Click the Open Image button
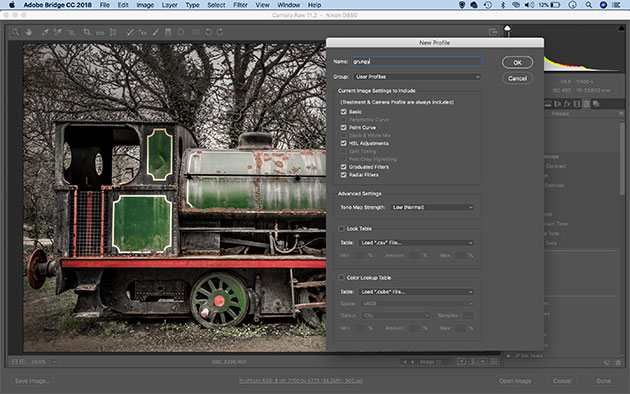The width and height of the screenshot is (630, 394). pyautogui.click(x=515, y=381)
